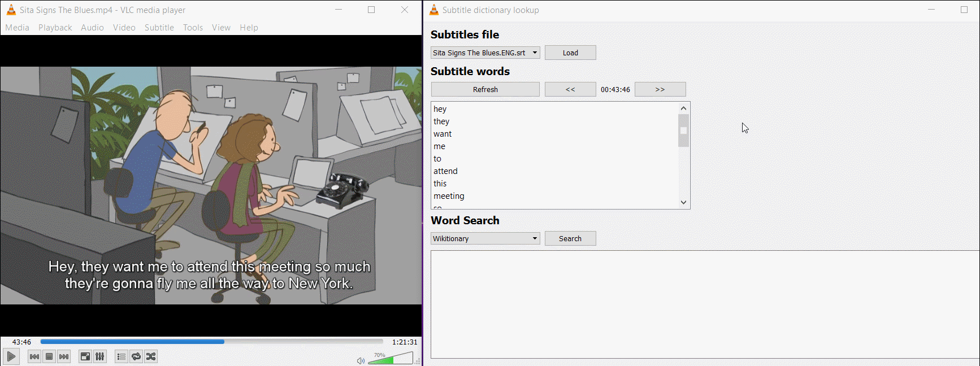The image size is (980, 366).
Task: Open the Media menu
Action: [x=17, y=28]
